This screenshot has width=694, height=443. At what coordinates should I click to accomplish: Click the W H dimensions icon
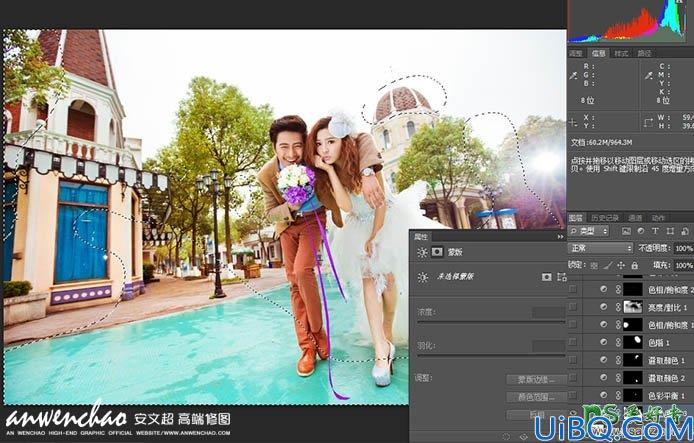click(649, 123)
